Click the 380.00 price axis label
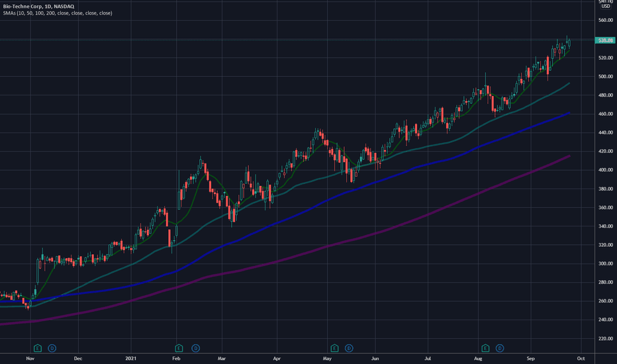 pos(606,189)
